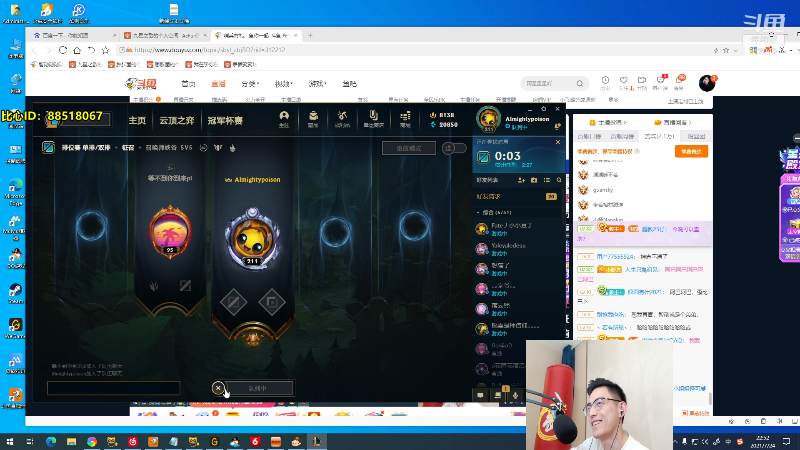Open the Profile icon in League client
Viewport: 800px width, 450px height.
point(284,119)
